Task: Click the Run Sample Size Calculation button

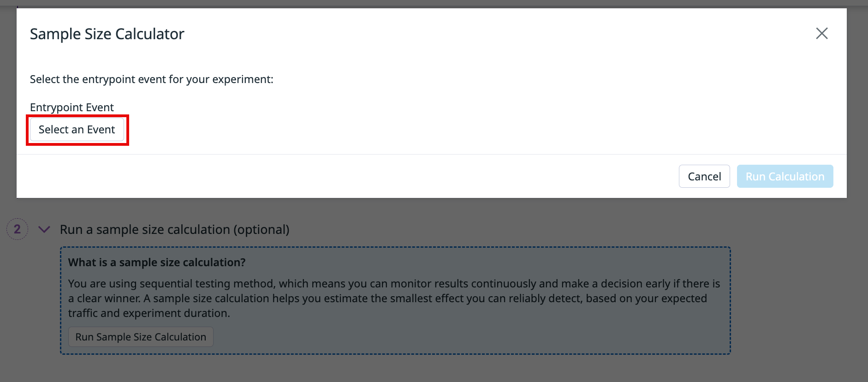Action: [141, 337]
